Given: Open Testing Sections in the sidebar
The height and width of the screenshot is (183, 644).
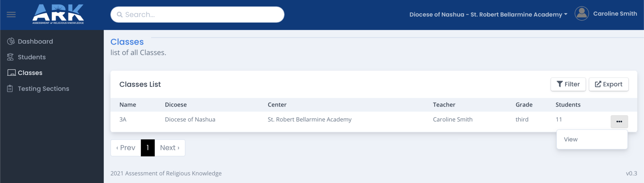Looking at the screenshot, I should tap(43, 89).
